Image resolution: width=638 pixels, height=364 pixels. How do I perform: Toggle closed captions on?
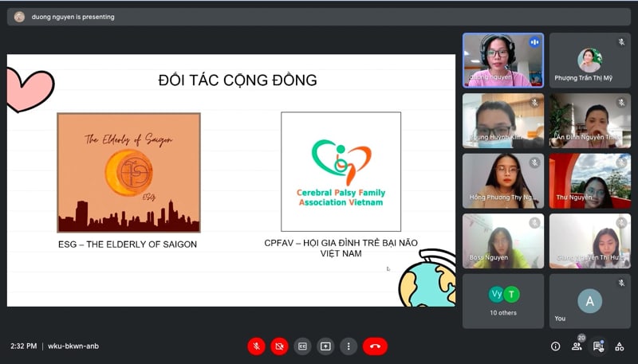coord(302,346)
